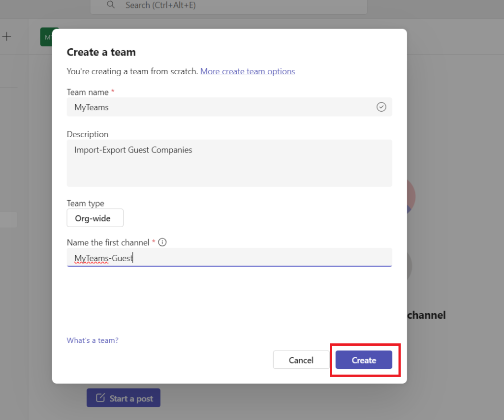The image size is (504, 420).
Task: Click the validation checkmark in Team name field
Action: point(381,107)
